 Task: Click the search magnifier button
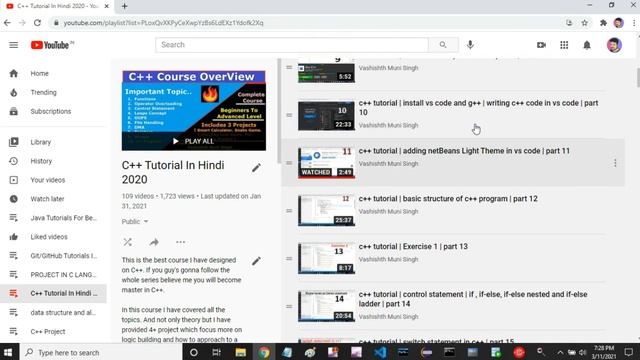pos(443,45)
